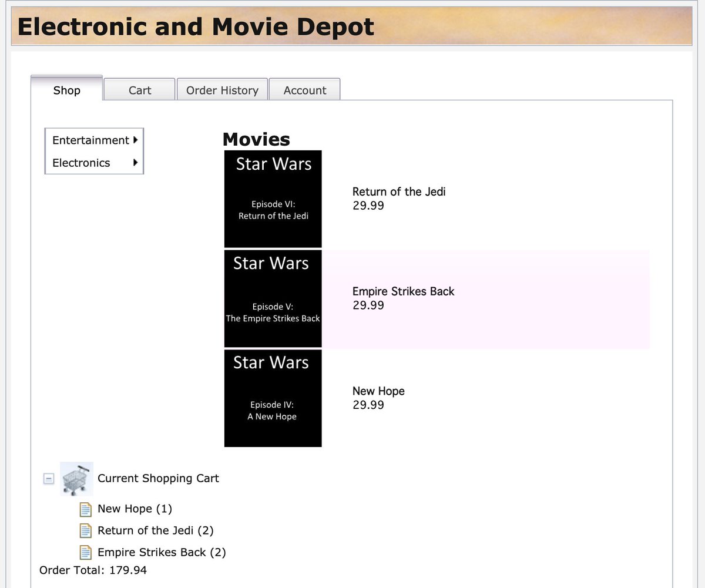Select the Shop tab
The height and width of the screenshot is (588, 705).
66,89
